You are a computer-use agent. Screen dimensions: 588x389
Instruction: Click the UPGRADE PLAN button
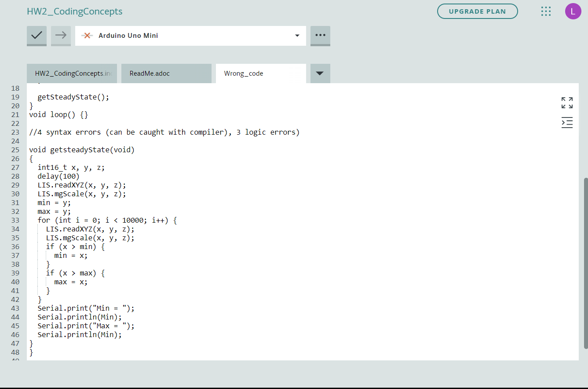coord(478,11)
